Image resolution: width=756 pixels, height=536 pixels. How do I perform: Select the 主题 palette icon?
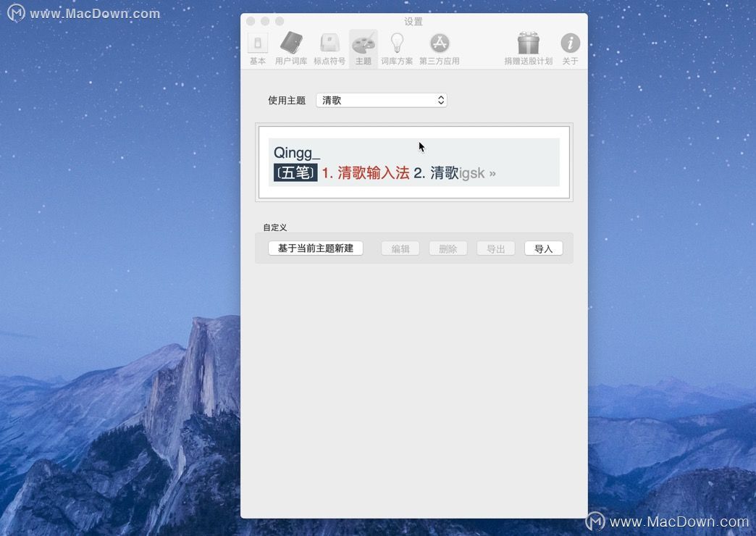[x=364, y=49]
